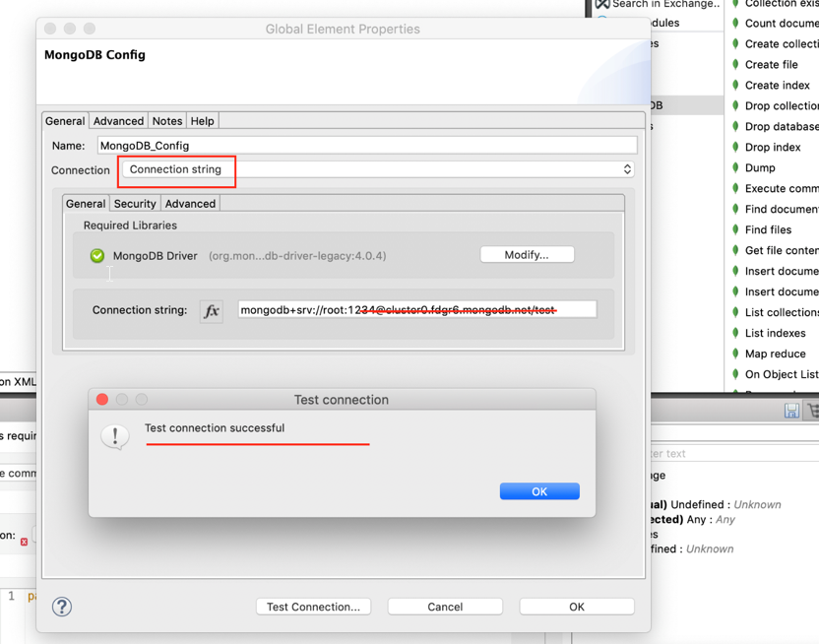The height and width of the screenshot is (644, 819).
Task: Click the red error marker icon
Action: pyautogui.click(x=24, y=542)
